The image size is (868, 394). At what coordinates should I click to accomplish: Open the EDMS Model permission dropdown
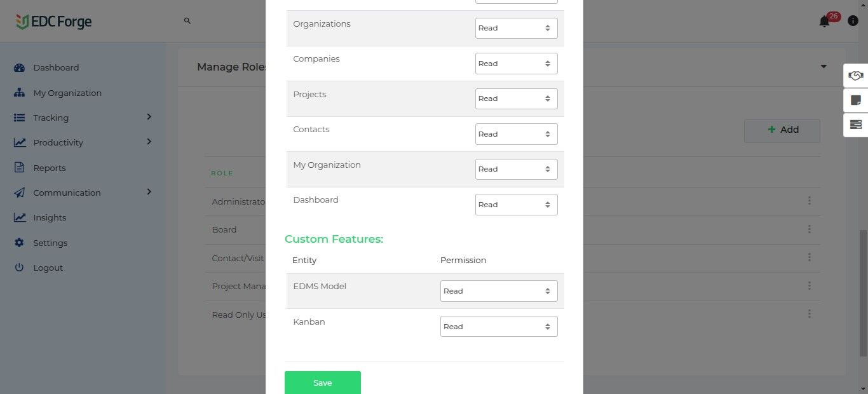pyautogui.click(x=498, y=291)
